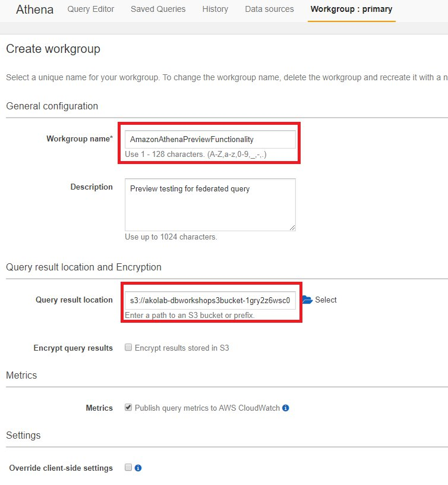Click the Workgroup name input field
Image resolution: width=448 pixels, height=485 pixels.
(x=210, y=139)
